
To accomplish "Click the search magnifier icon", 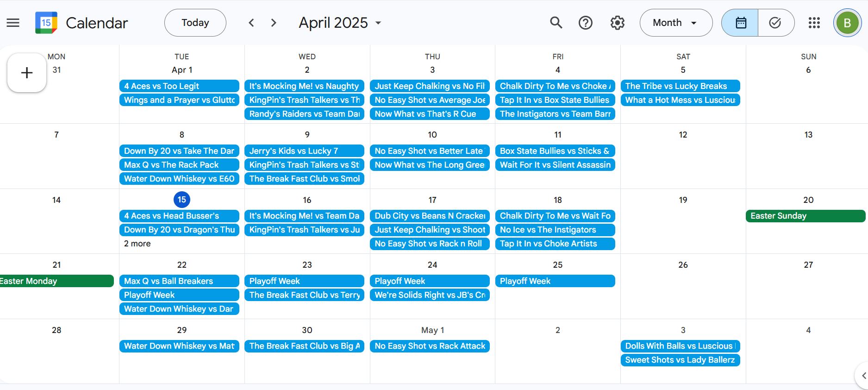I will coord(556,23).
